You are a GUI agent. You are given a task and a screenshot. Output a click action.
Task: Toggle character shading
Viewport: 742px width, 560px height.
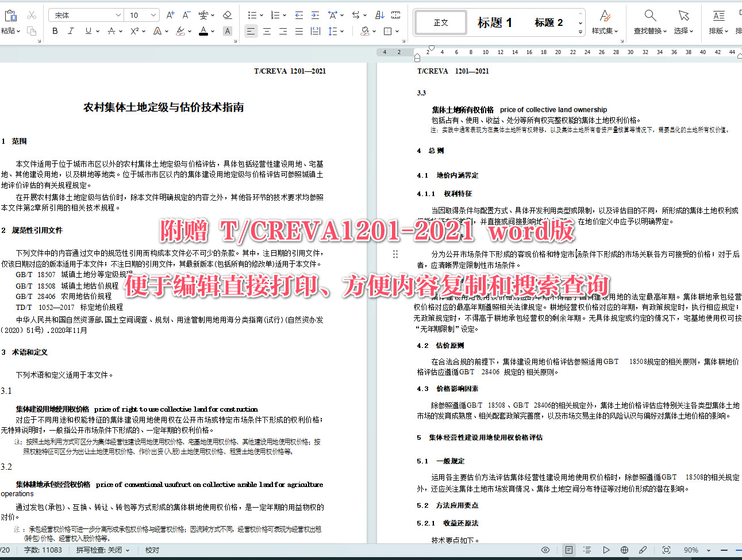pos(228,31)
